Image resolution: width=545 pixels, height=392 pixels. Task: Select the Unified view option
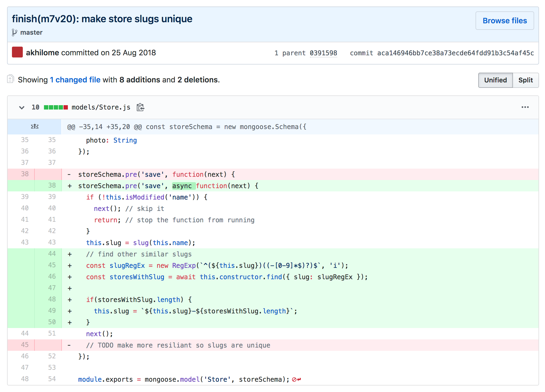tap(495, 80)
